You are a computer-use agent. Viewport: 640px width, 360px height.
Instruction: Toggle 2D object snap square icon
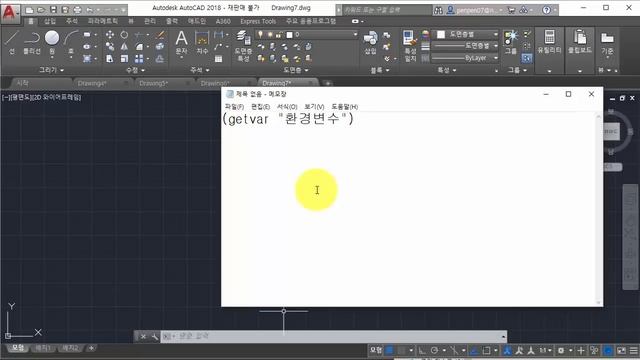[x=486, y=350]
